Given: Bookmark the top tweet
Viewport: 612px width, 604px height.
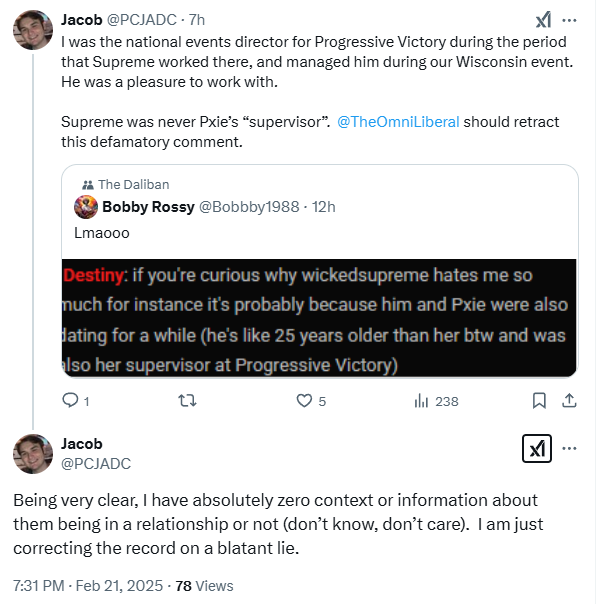Looking at the screenshot, I should [x=539, y=401].
